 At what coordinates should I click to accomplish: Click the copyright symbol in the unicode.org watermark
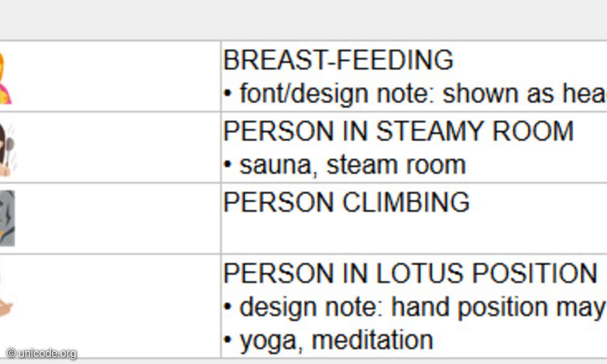click(11, 353)
